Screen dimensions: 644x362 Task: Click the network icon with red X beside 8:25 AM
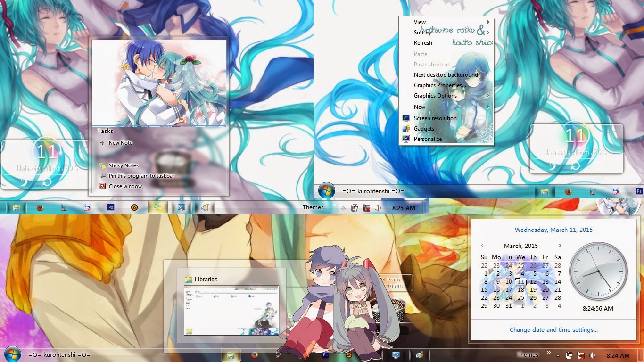[x=366, y=208]
